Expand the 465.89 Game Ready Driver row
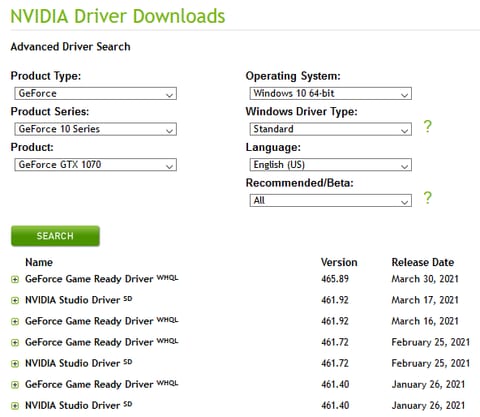The height and width of the screenshot is (417, 480). pos(15,279)
